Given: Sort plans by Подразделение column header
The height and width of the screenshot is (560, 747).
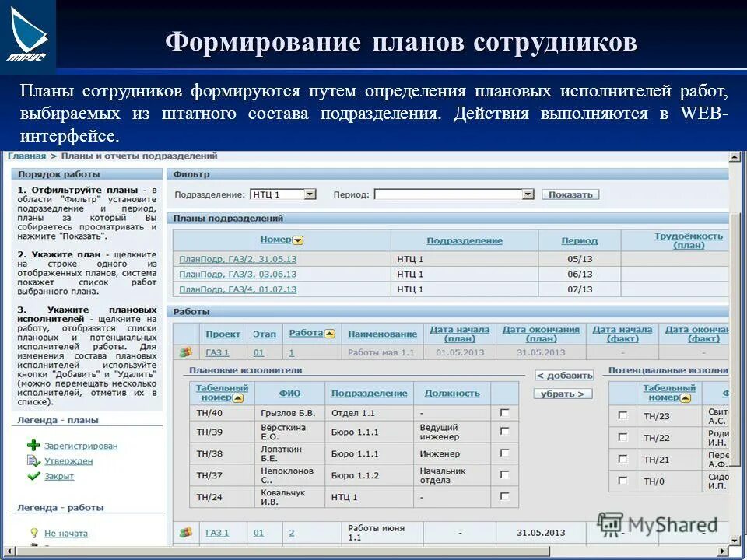Looking at the screenshot, I should pyautogui.click(x=465, y=240).
